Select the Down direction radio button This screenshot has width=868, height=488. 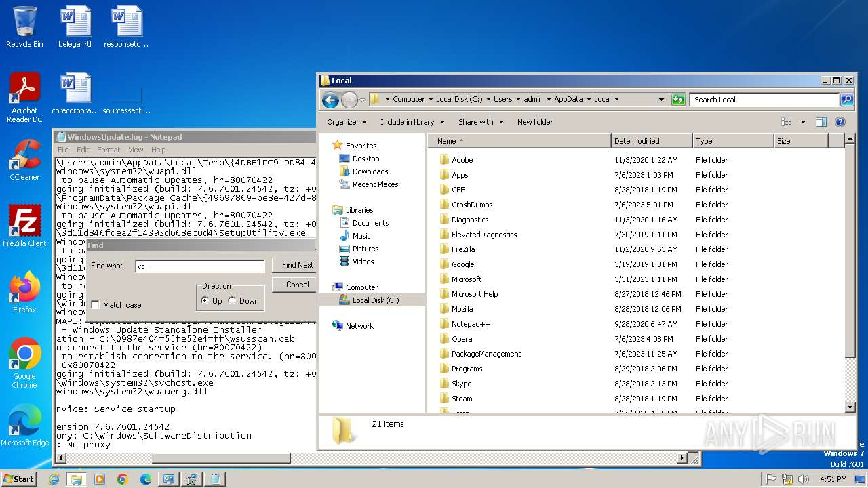click(232, 300)
